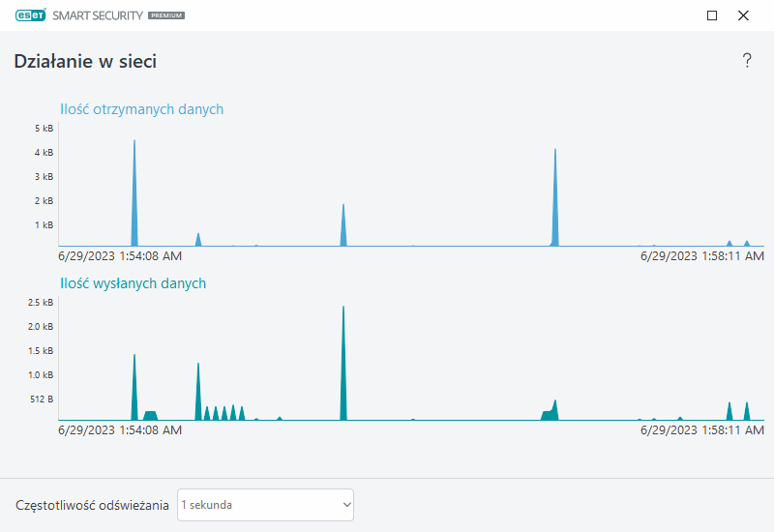This screenshot has height=532, width=774.
Task: Click the start timestamp under received data graph
Action: 120,256
